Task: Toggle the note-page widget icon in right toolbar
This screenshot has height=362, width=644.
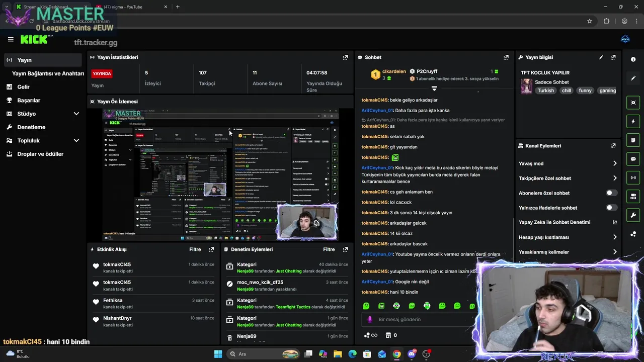Action: coord(633,140)
